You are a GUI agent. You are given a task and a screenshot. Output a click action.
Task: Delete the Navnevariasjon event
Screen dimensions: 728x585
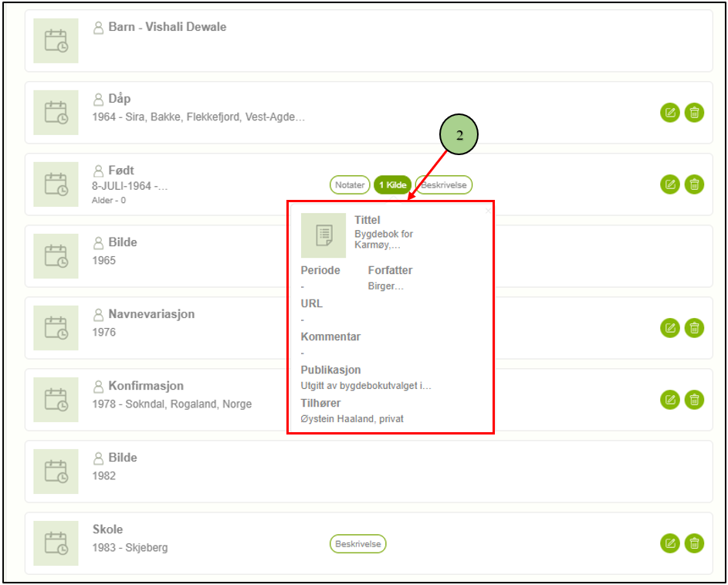tap(694, 328)
